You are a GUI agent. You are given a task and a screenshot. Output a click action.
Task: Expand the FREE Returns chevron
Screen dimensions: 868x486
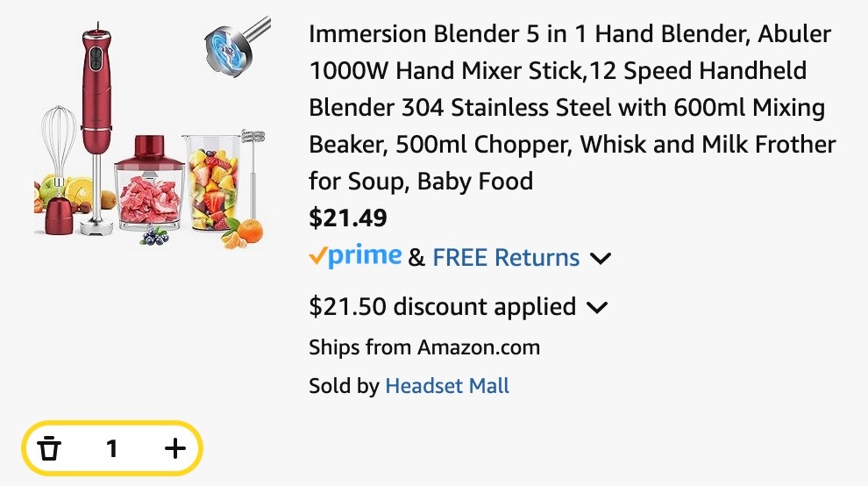coord(601,259)
